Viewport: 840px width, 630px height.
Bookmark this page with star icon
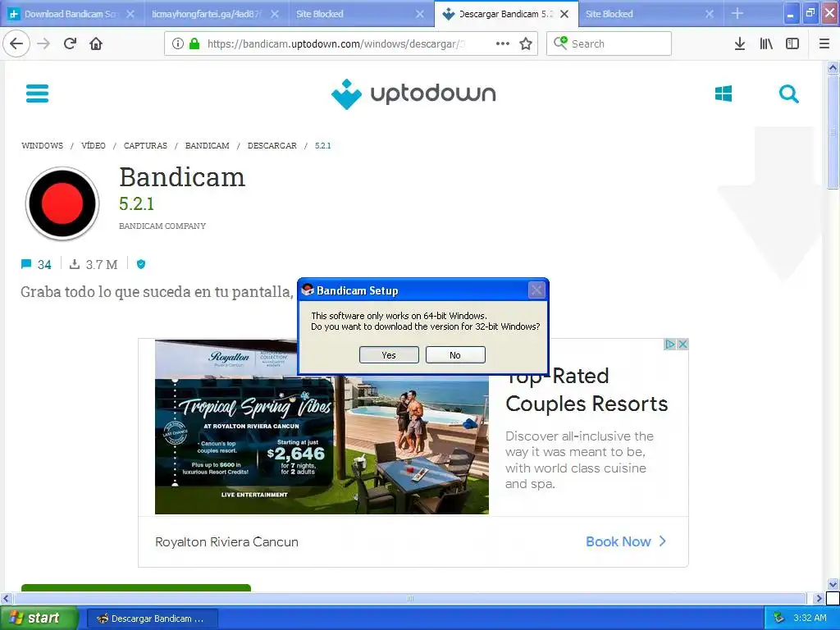[x=526, y=44]
